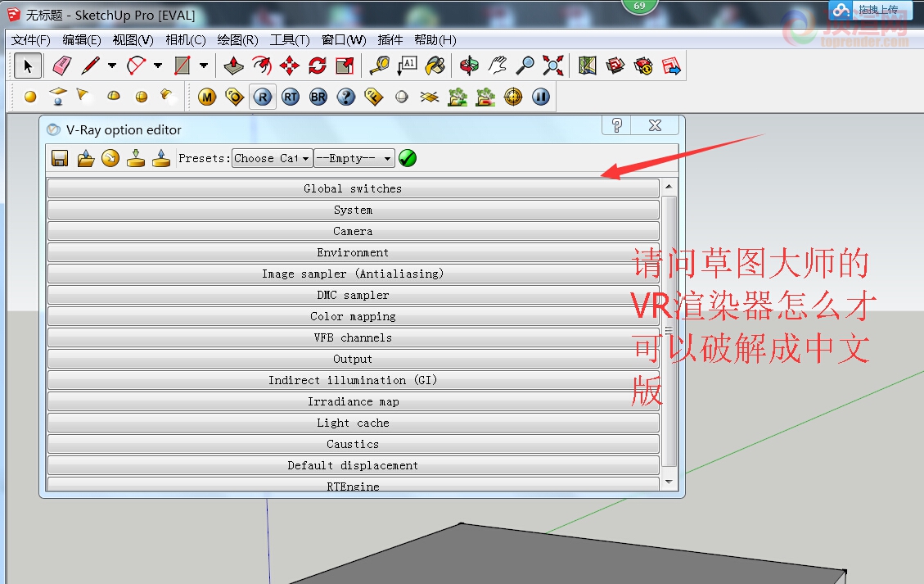
Task: Select the Scale tool
Action: [345, 66]
